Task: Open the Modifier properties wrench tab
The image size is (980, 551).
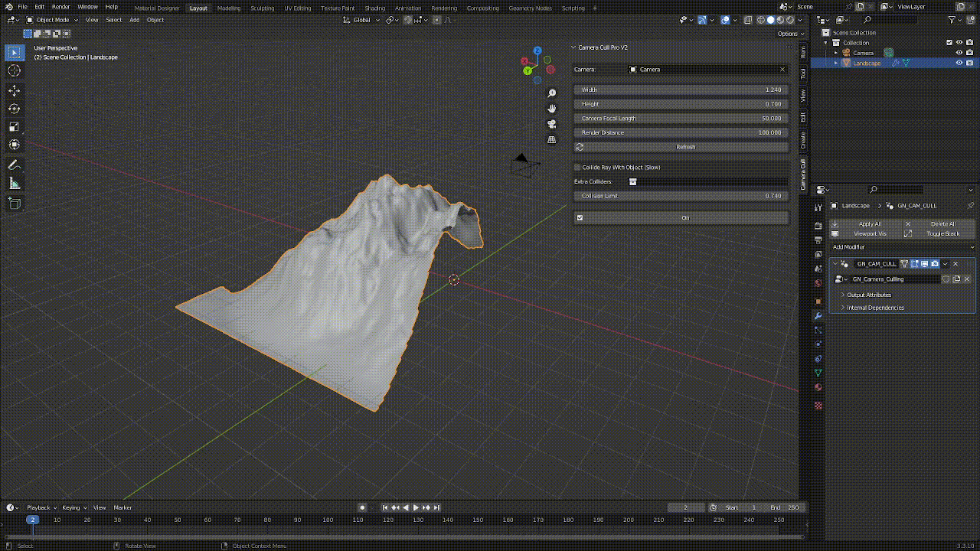Action: coord(818,316)
